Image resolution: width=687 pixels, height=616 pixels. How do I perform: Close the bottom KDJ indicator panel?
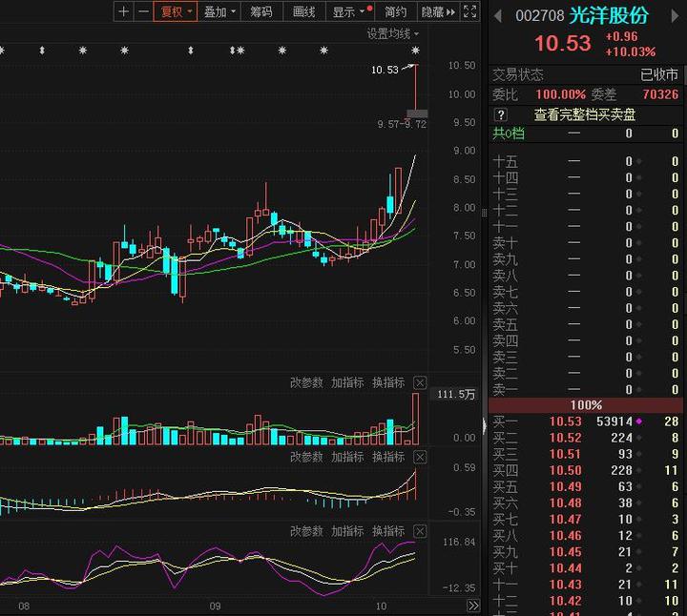tap(420, 531)
